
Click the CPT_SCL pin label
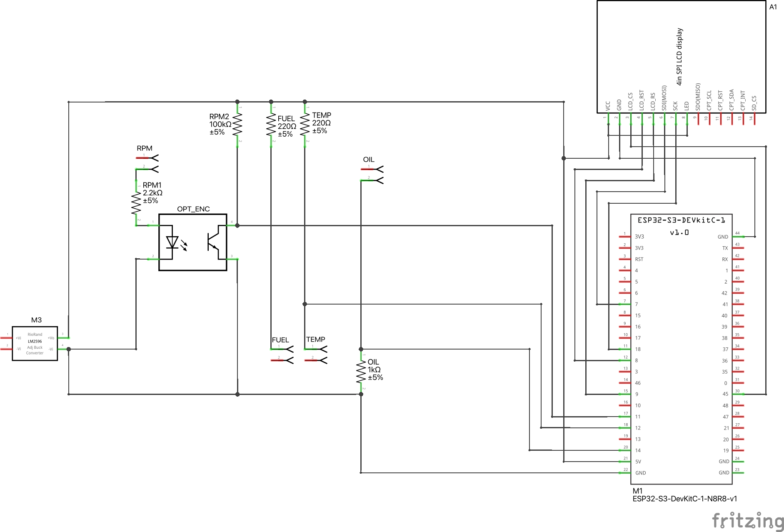point(709,100)
